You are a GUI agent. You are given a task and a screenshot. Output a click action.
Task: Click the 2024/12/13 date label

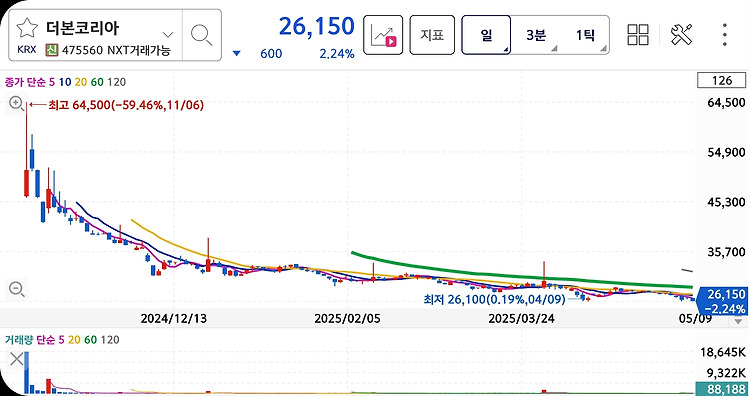pos(174,319)
